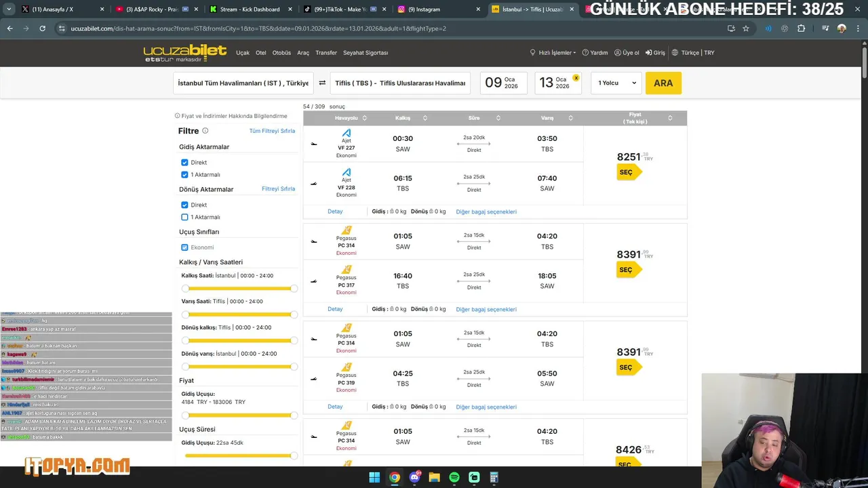
Task: Sort results by Süre column arrows
Action: click(498, 118)
